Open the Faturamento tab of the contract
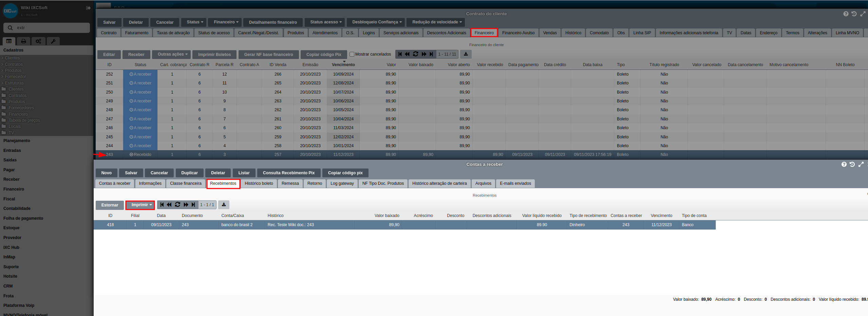This screenshot has height=316, width=868. (136, 33)
